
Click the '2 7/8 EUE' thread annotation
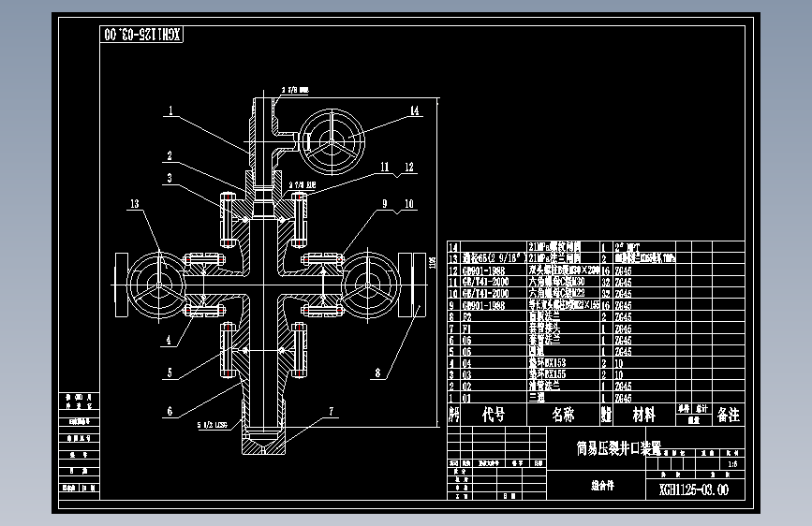click(x=303, y=184)
